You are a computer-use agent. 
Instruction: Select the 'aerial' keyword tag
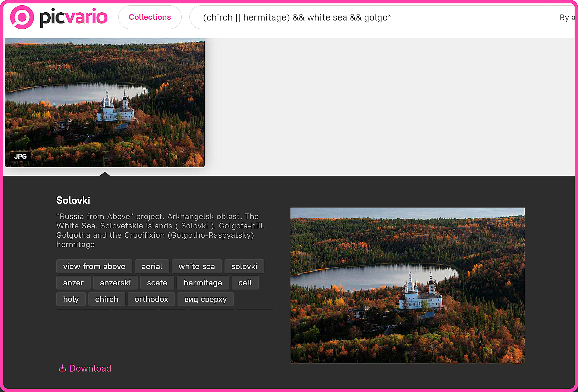pyautogui.click(x=152, y=266)
